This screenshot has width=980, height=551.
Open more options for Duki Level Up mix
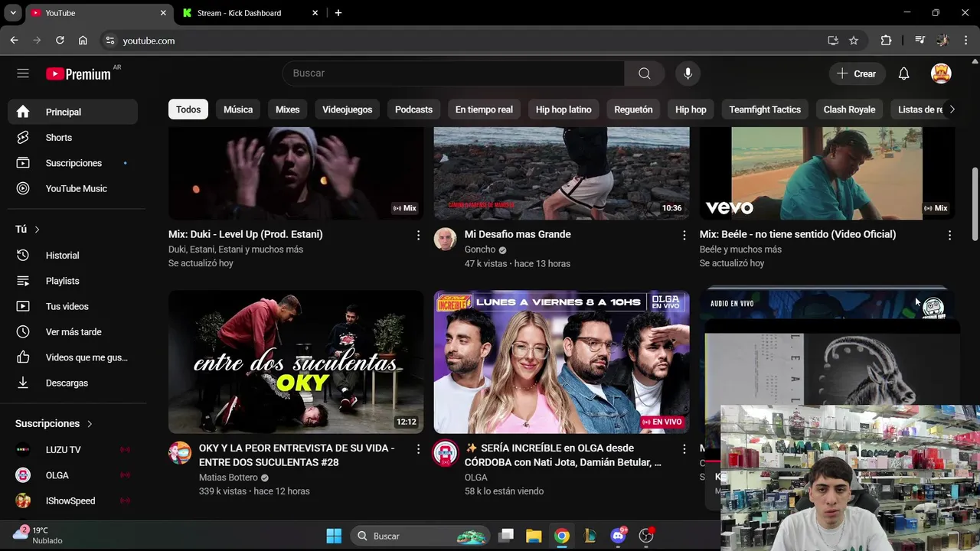point(418,236)
